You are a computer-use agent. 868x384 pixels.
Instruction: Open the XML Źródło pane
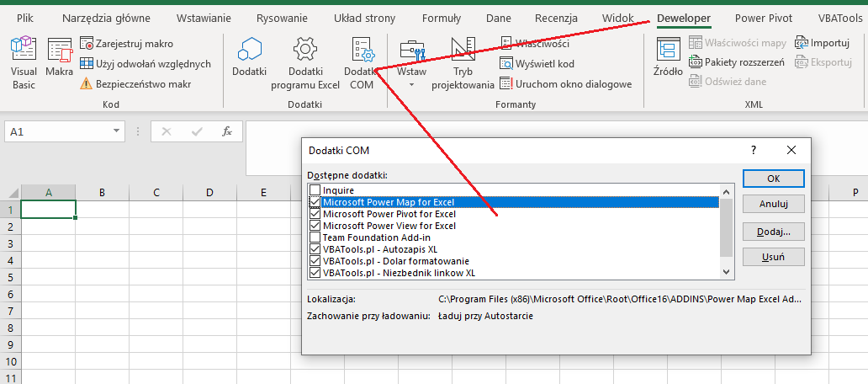668,56
